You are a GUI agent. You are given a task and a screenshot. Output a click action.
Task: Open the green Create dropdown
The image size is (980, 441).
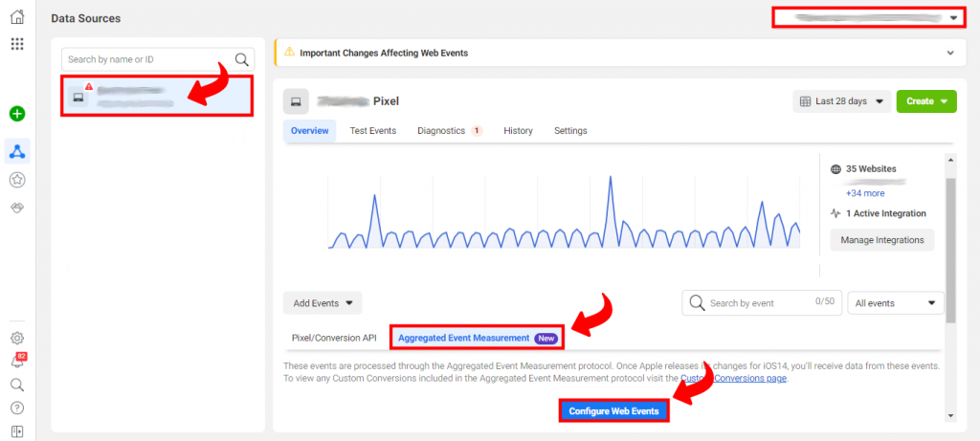point(926,101)
